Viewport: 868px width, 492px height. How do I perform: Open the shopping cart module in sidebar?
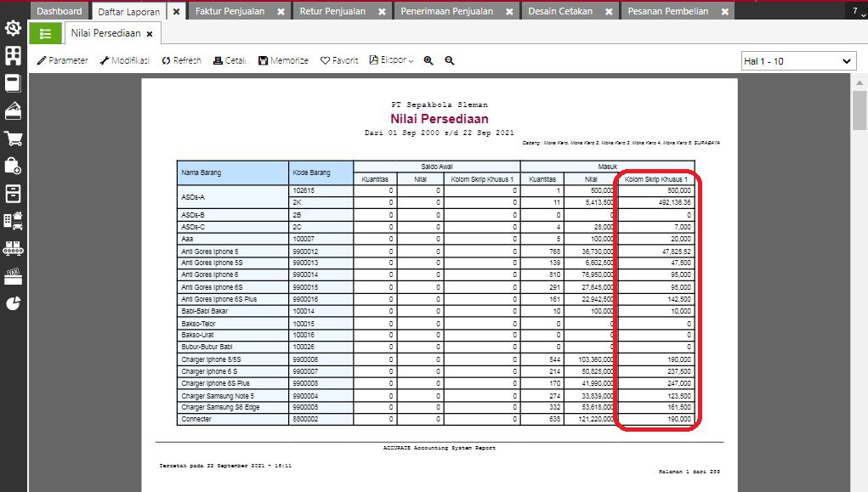(x=13, y=139)
